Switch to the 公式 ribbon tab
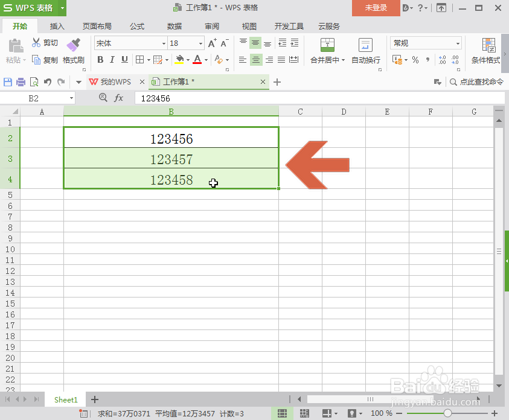509x420 pixels. [137, 27]
